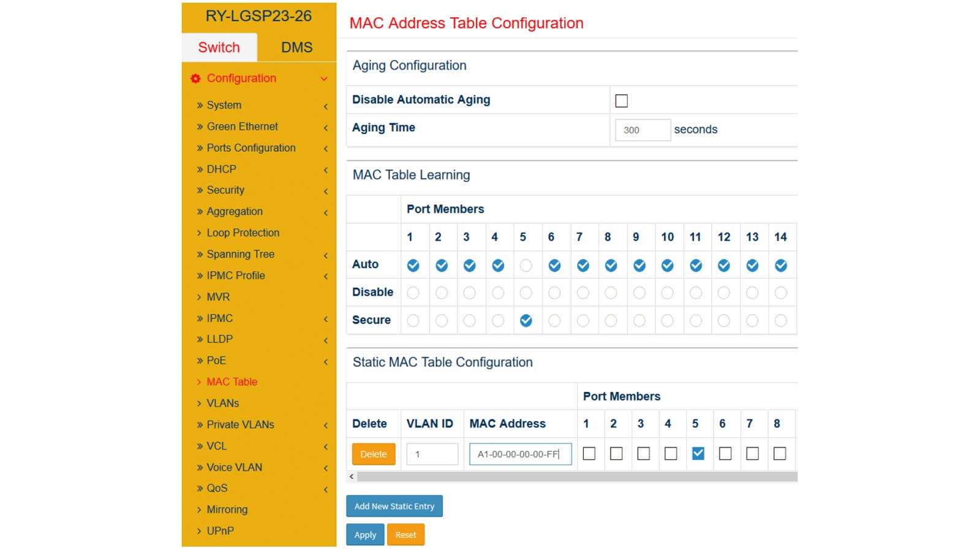Image resolution: width=980 pixels, height=551 pixels.
Task: Tick the Disable Automatic Aging checkbox
Action: (x=621, y=101)
